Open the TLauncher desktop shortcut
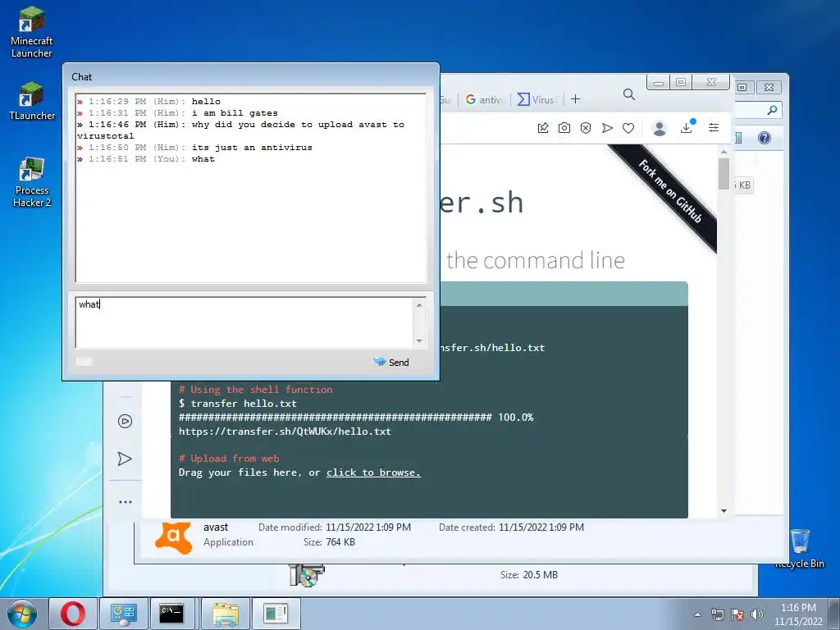840x630 pixels. click(x=32, y=101)
